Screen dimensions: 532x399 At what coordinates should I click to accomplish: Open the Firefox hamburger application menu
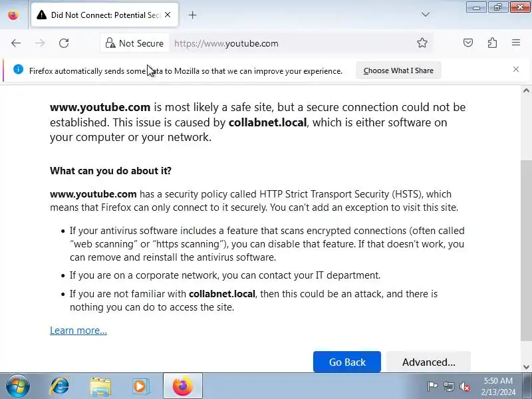[x=516, y=43]
